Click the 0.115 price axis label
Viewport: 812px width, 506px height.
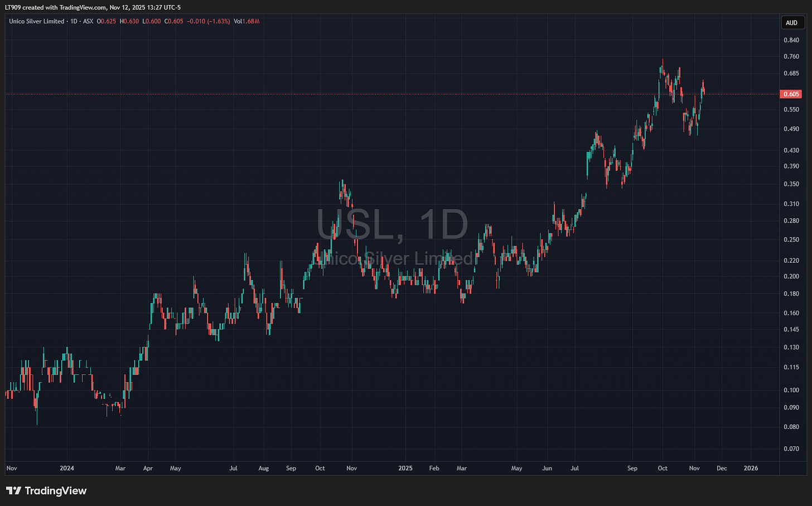click(791, 368)
